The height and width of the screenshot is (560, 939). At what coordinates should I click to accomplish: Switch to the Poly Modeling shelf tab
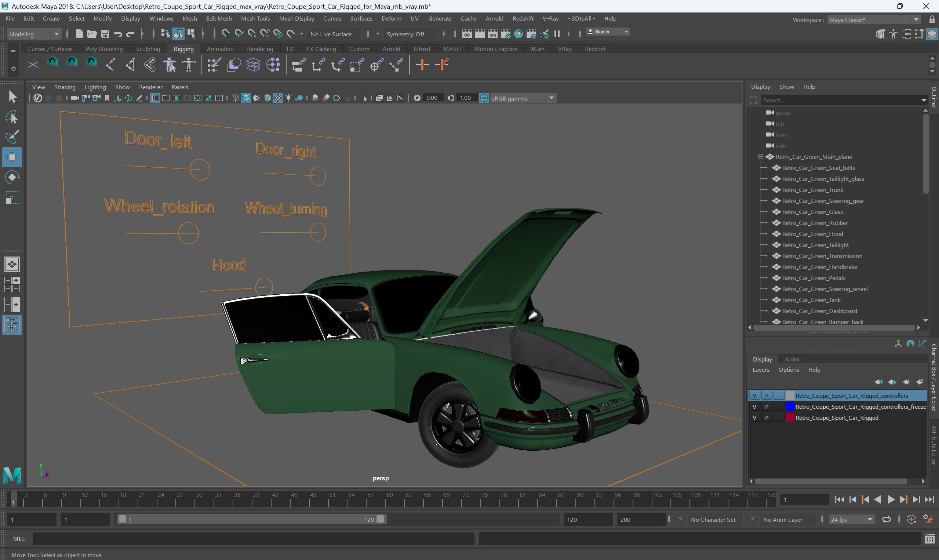104,49
